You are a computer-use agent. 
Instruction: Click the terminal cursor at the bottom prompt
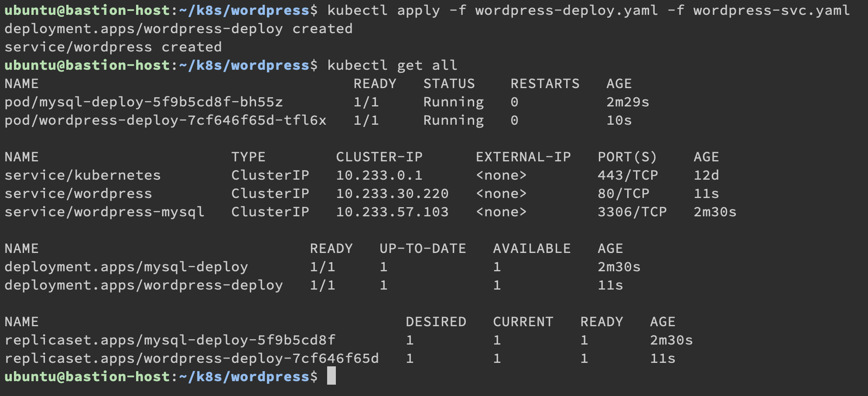(x=331, y=376)
